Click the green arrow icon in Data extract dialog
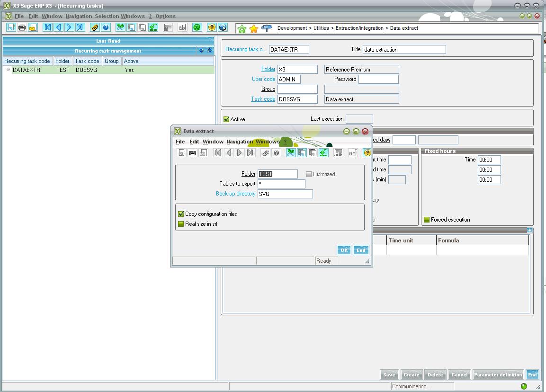Screen dimensions: 546x392 click(324, 153)
